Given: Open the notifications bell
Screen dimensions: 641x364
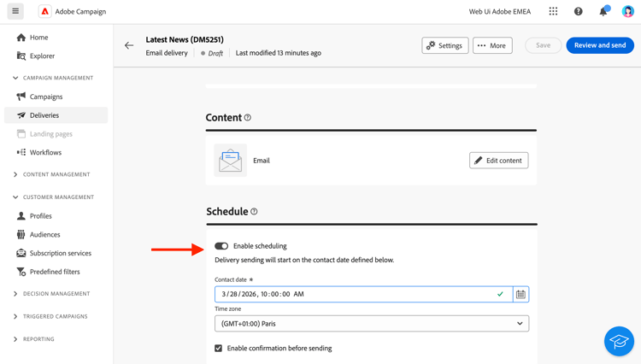Looking at the screenshot, I should click(x=603, y=11).
